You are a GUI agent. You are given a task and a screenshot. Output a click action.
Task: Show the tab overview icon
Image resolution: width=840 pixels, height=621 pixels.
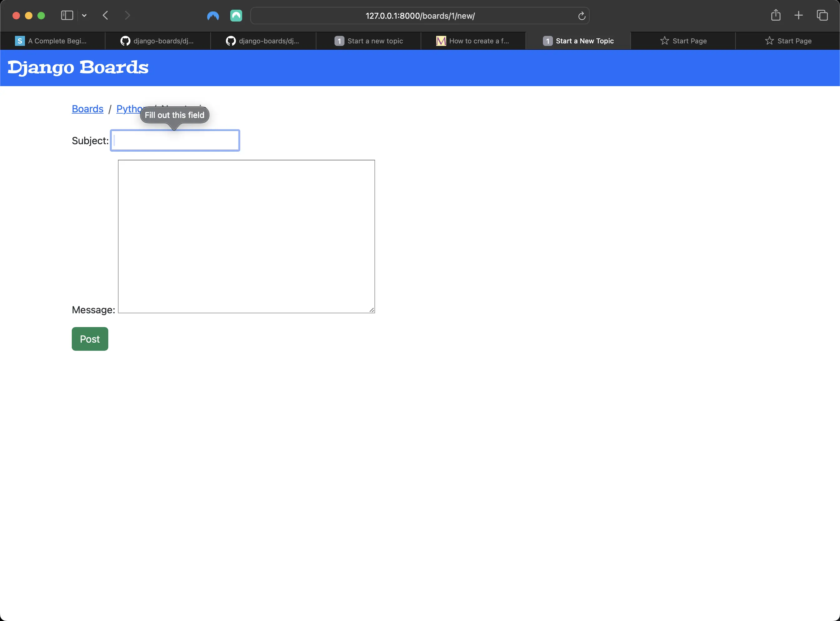coord(822,15)
